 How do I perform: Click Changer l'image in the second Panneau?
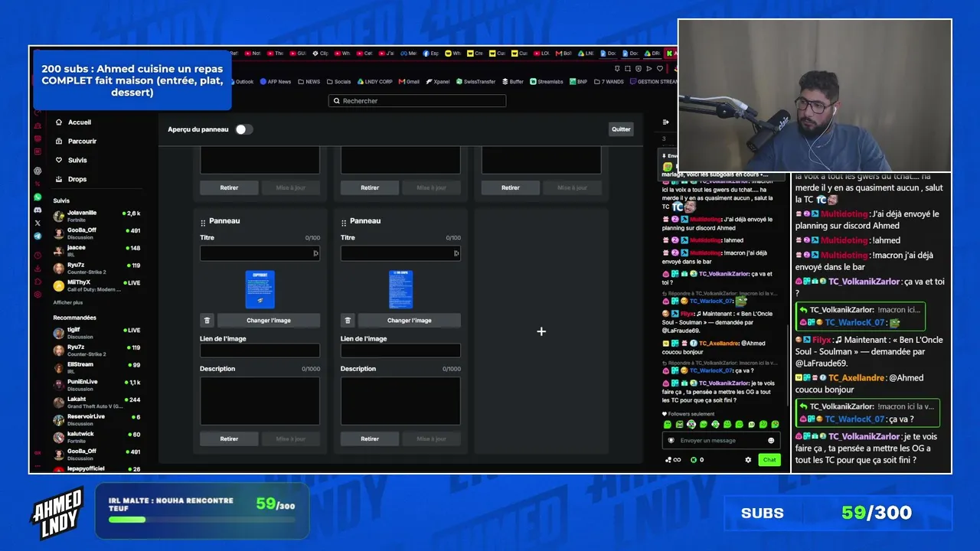tap(410, 321)
